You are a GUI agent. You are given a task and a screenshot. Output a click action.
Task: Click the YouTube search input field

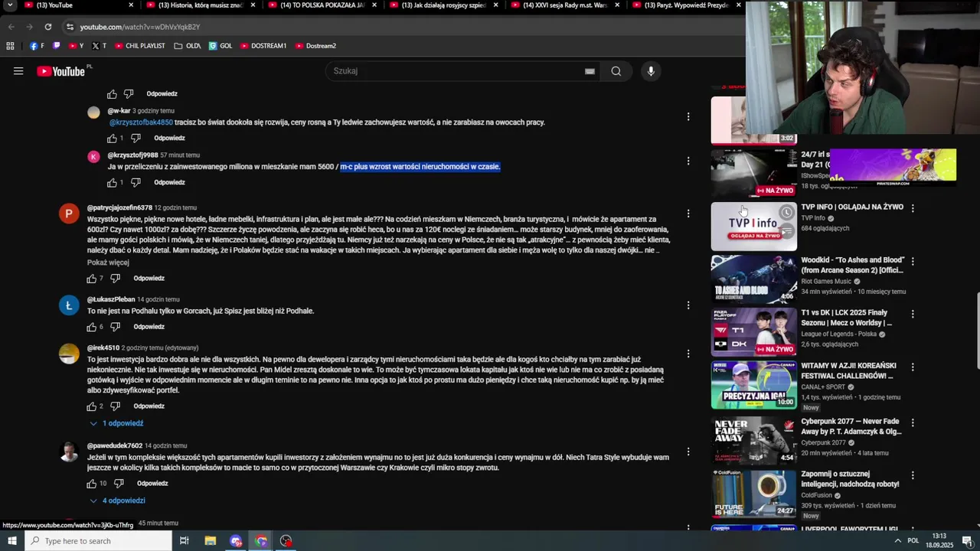point(456,71)
